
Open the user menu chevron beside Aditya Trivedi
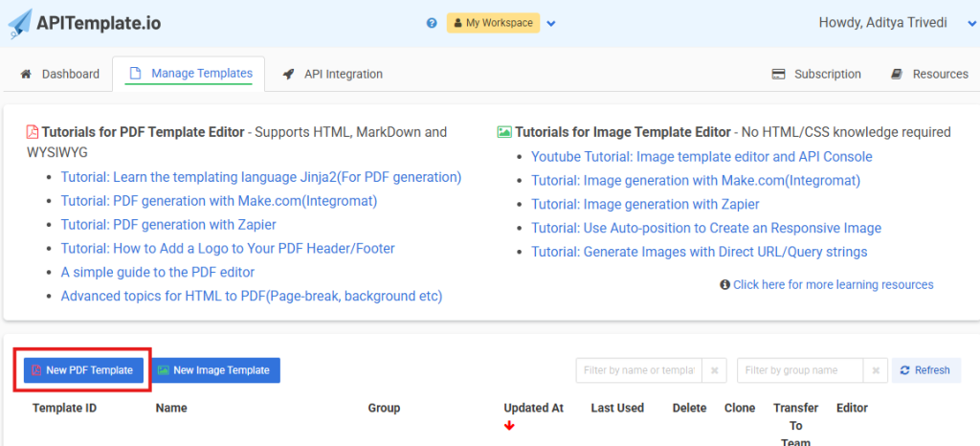(970, 24)
